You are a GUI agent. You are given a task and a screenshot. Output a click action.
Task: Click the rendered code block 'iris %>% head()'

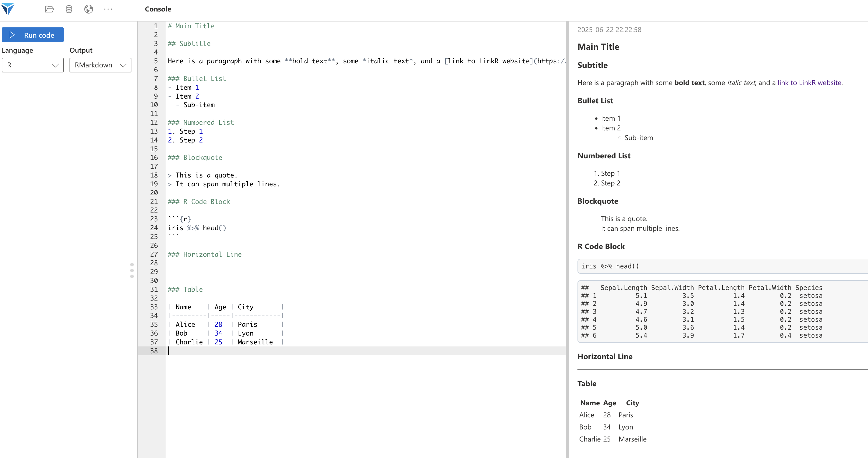coord(722,266)
